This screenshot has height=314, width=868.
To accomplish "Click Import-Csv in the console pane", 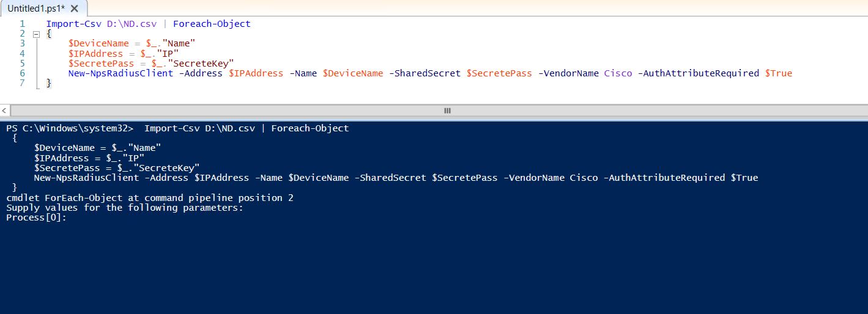I will 173,128.
